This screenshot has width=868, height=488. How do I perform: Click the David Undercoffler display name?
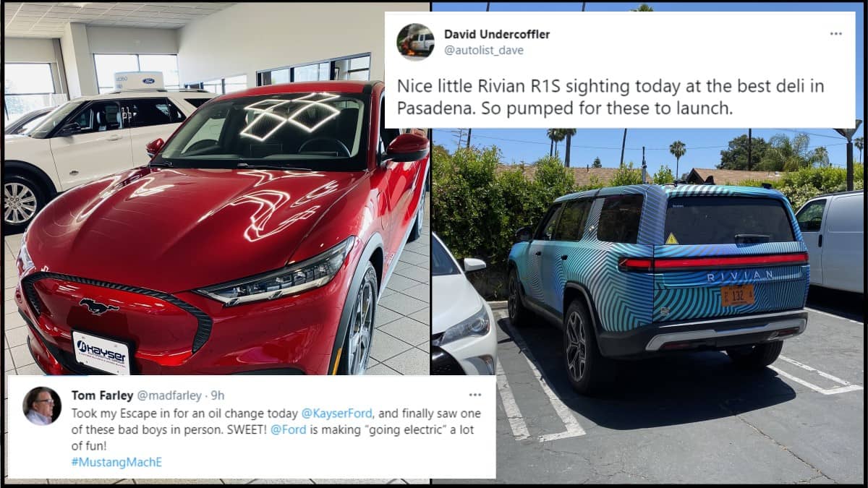496,35
